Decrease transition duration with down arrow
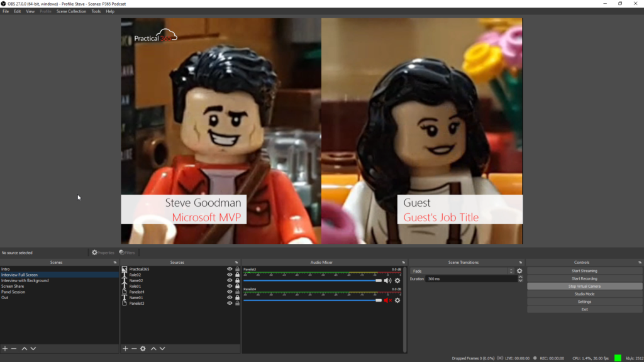 pyautogui.click(x=520, y=281)
